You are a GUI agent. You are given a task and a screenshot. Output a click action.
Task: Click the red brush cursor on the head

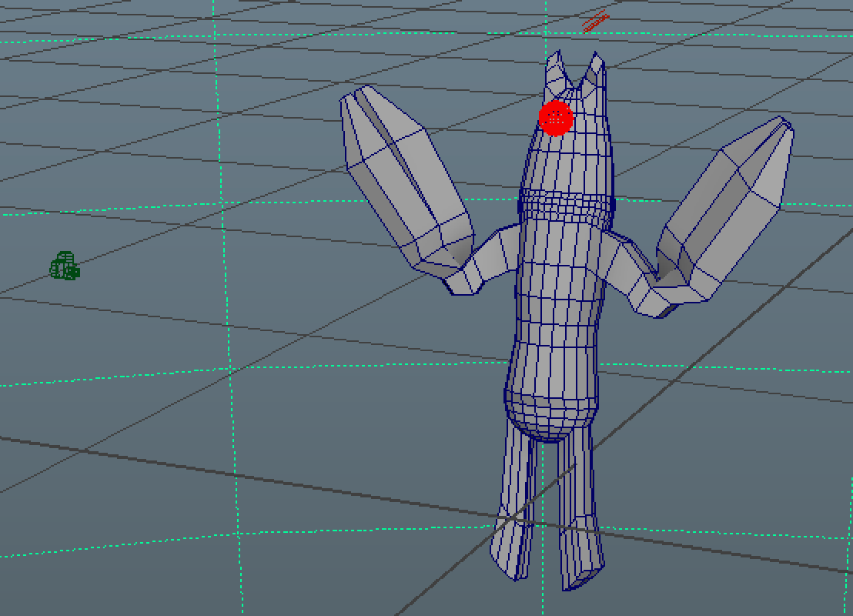(556, 118)
